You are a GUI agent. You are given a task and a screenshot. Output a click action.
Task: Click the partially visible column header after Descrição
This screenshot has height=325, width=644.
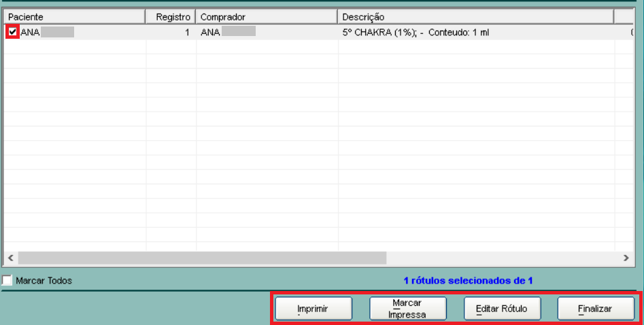[x=625, y=16]
